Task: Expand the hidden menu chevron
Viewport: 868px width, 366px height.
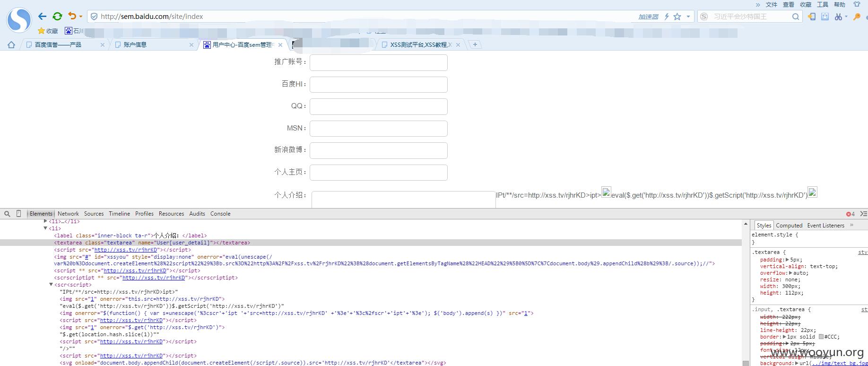Action: point(758,5)
